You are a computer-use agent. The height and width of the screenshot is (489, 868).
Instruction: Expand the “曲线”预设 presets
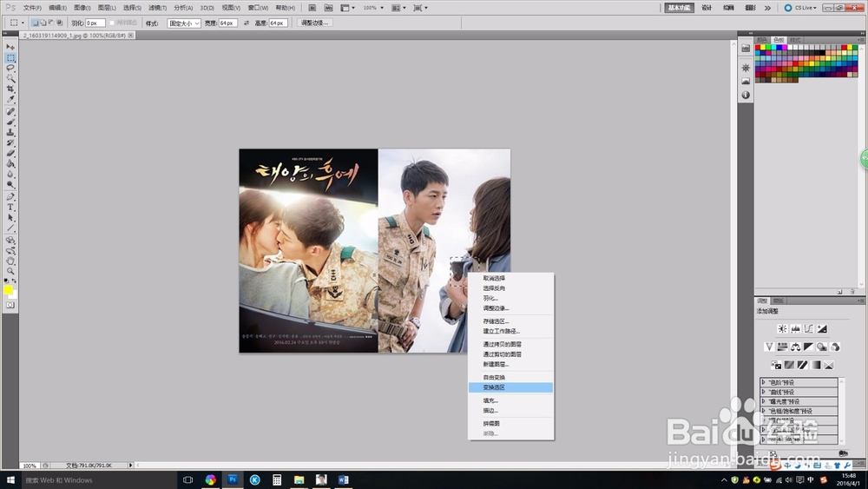[763, 392]
